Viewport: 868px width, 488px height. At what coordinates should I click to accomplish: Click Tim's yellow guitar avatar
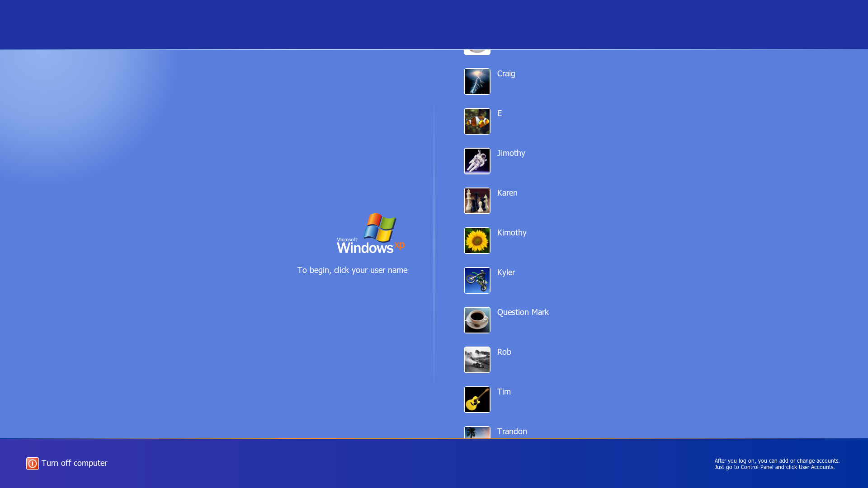pyautogui.click(x=477, y=399)
